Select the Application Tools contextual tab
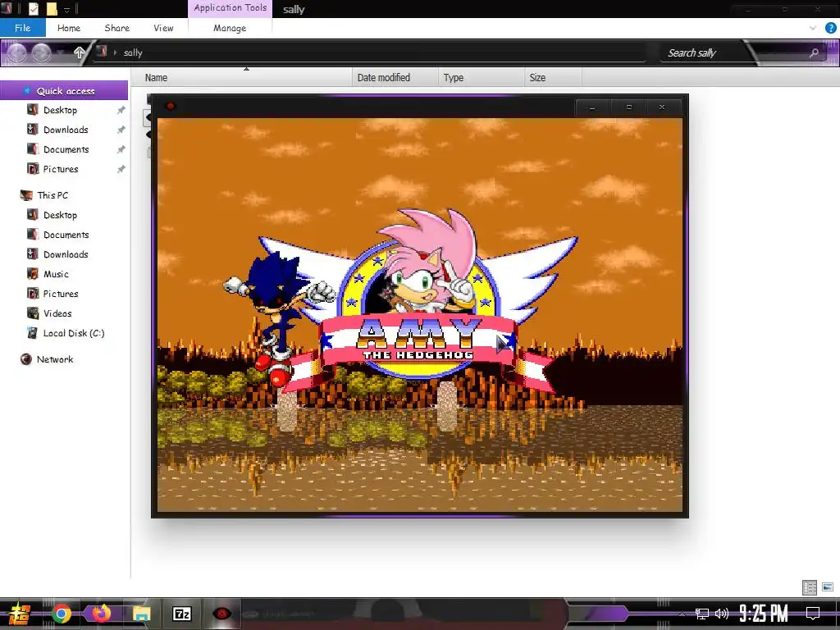 pos(230,8)
